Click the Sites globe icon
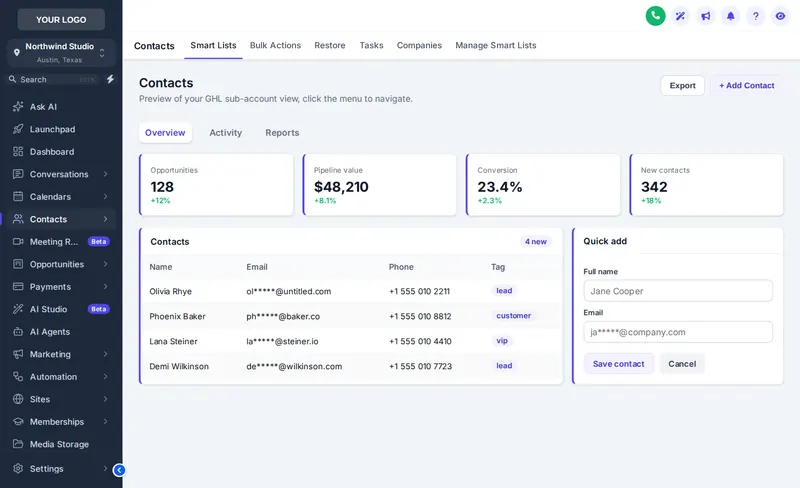The height and width of the screenshot is (488, 800). (x=18, y=399)
